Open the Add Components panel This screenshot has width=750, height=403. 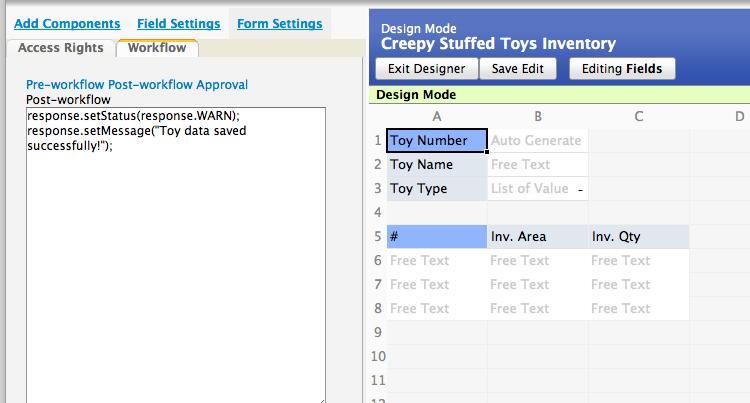pos(67,23)
